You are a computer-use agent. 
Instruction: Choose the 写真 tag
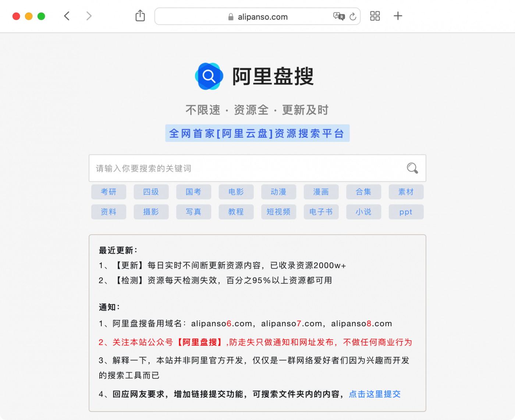[193, 212]
